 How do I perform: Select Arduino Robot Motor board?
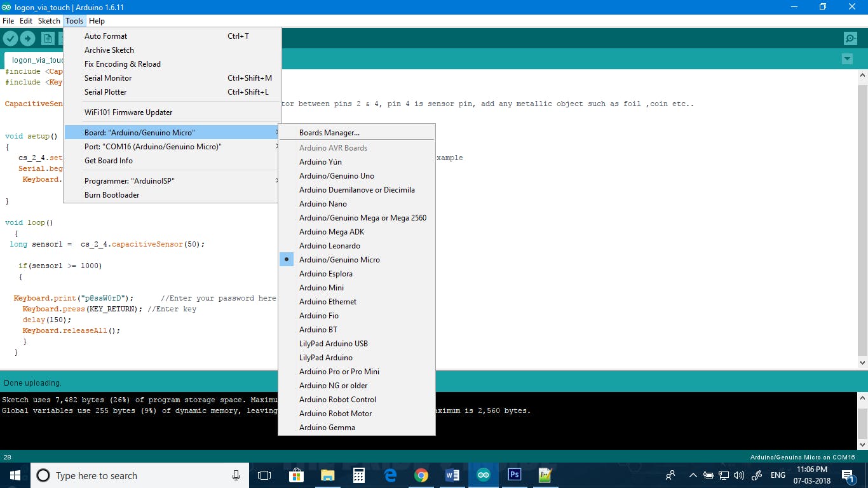coord(356,414)
